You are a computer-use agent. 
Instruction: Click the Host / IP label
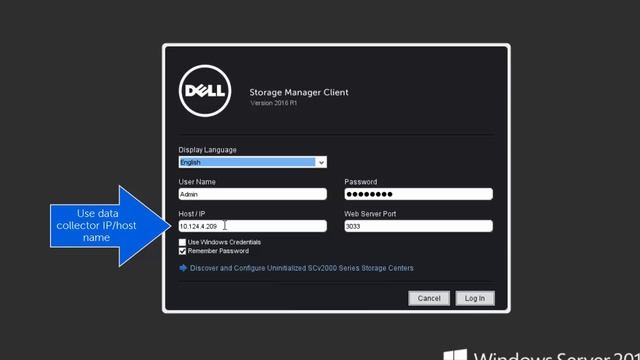tap(191, 213)
